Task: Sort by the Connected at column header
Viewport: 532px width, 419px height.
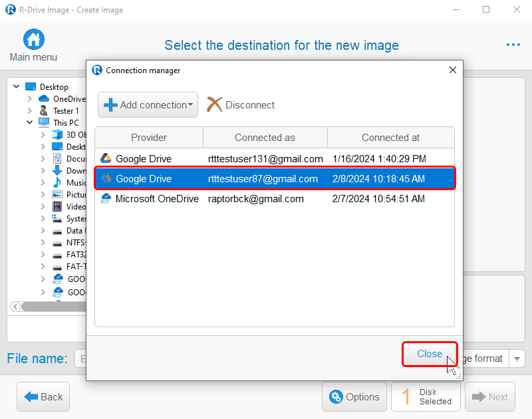Action: tap(390, 138)
